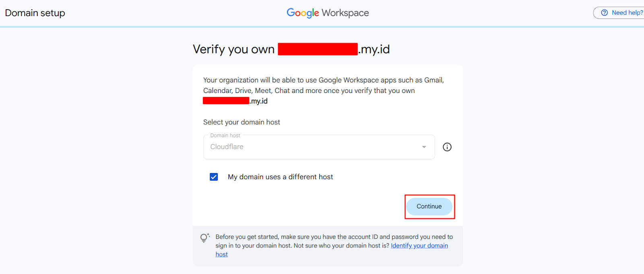The image size is (644, 274).
Task: Uncheck the different host checkbox
Action: tap(214, 177)
